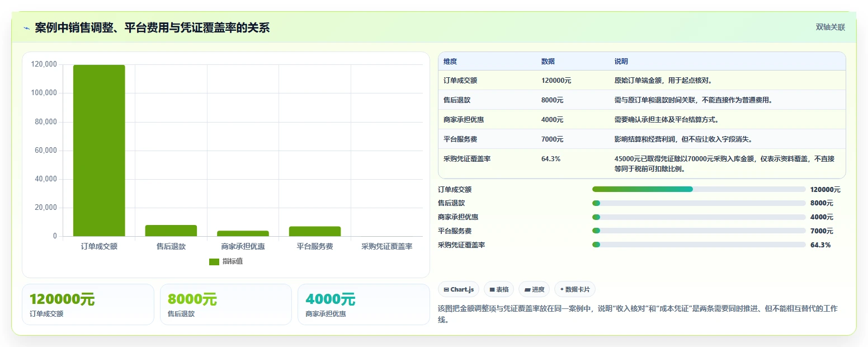Click the chart icon in Chart.js chip
This screenshot has width=868, height=347.
[x=446, y=289]
